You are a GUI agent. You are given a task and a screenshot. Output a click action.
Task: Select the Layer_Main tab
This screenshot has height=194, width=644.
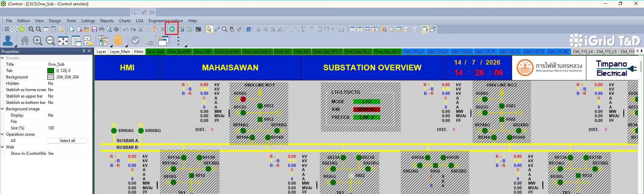pos(120,52)
